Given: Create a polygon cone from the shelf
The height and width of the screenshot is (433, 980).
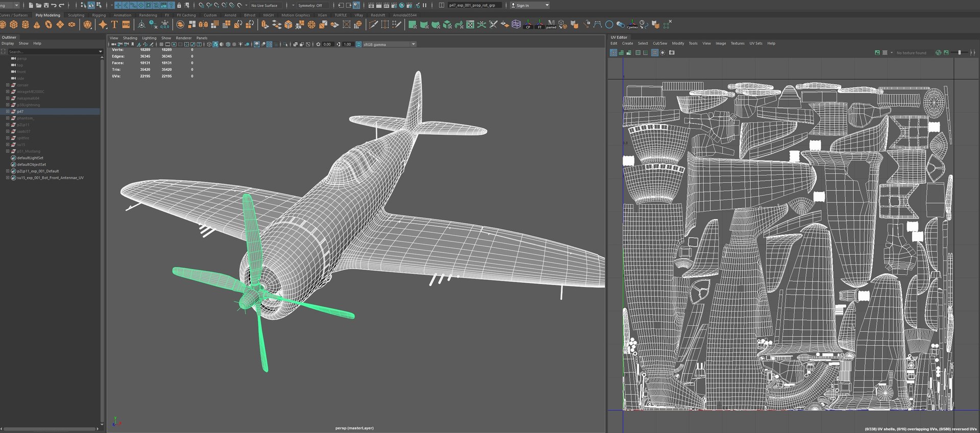Looking at the screenshot, I should 37,25.
